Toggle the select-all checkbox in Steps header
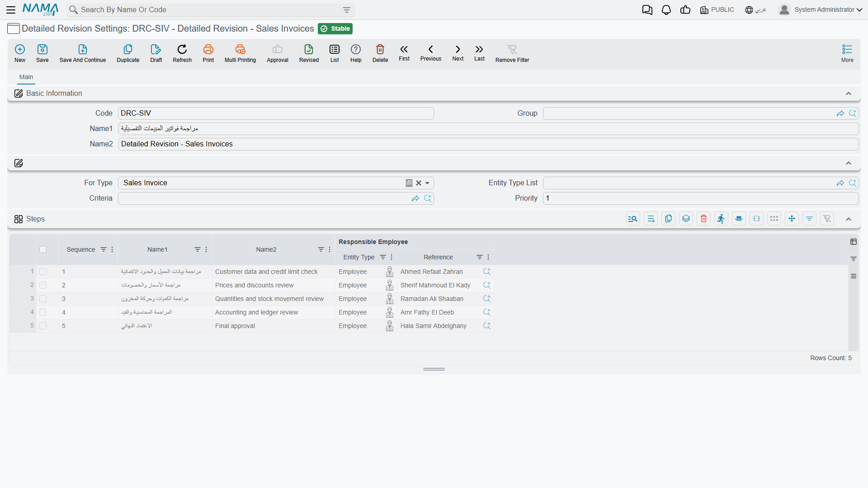The height and width of the screenshot is (488, 868). point(43,249)
